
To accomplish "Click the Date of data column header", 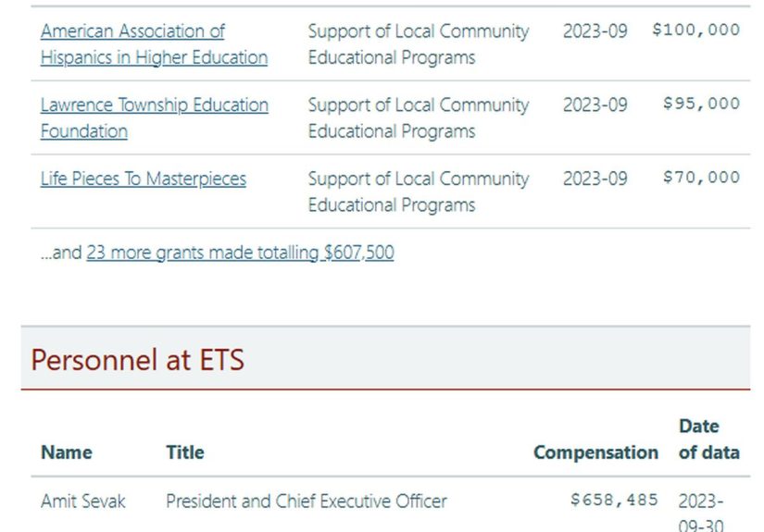I will [x=708, y=439].
